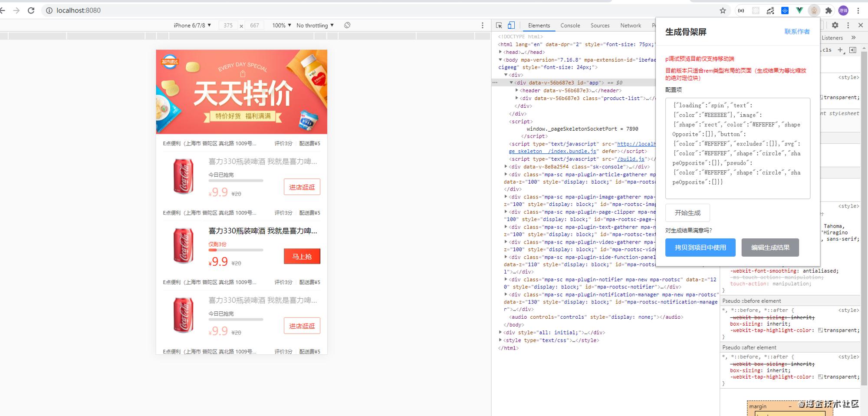
Task: Close the DevTools panel
Action: pyautogui.click(x=861, y=25)
